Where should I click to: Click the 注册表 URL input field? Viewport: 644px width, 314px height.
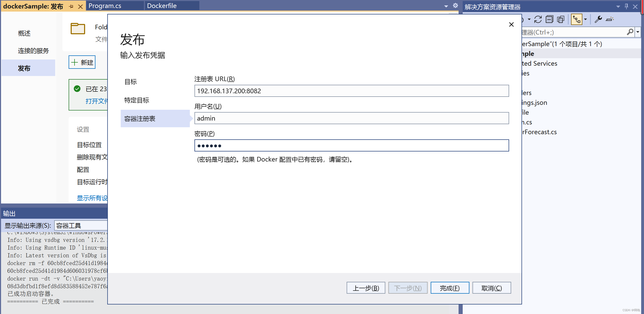pos(352,91)
